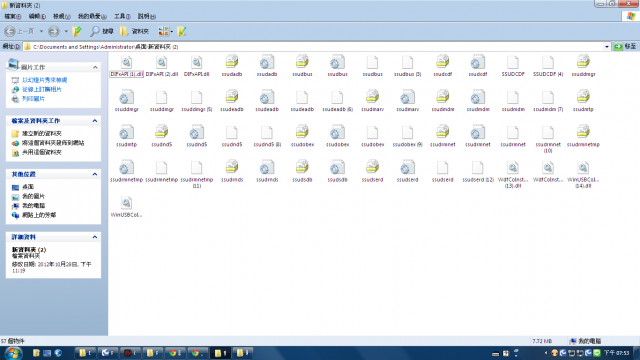Go to 網路上的芳鄰 from Other Places

(39, 215)
